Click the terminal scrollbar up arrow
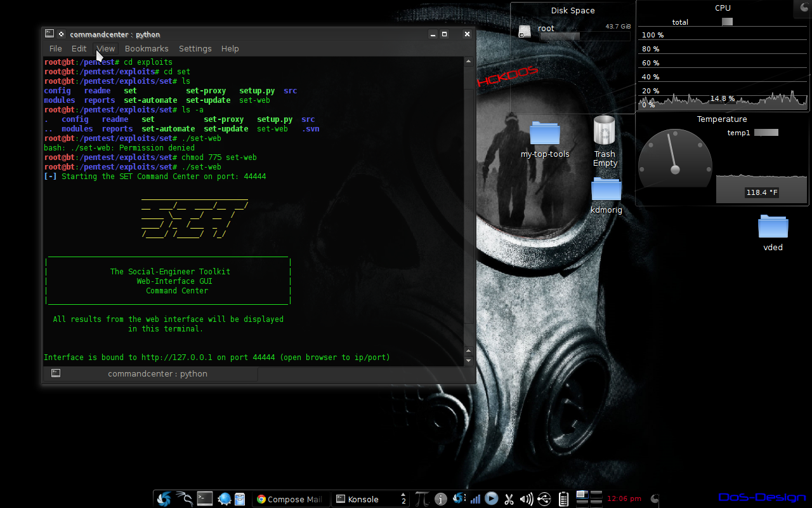Screen dimensions: 812x508 (469, 62)
